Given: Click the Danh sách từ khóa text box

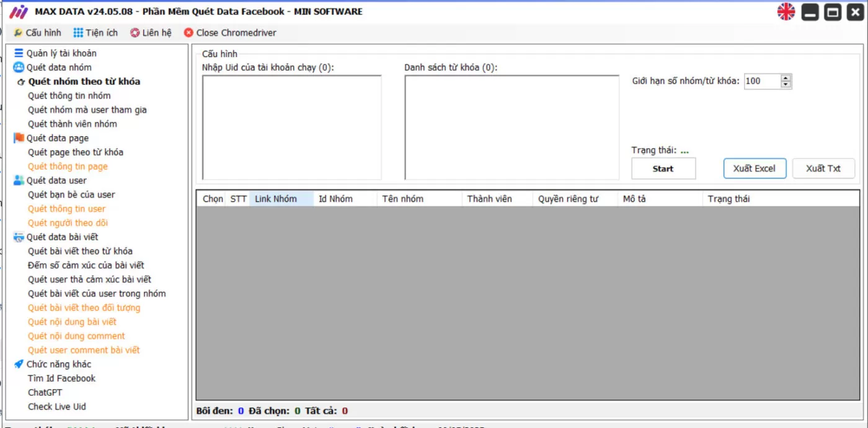Looking at the screenshot, I should tap(511, 128).
